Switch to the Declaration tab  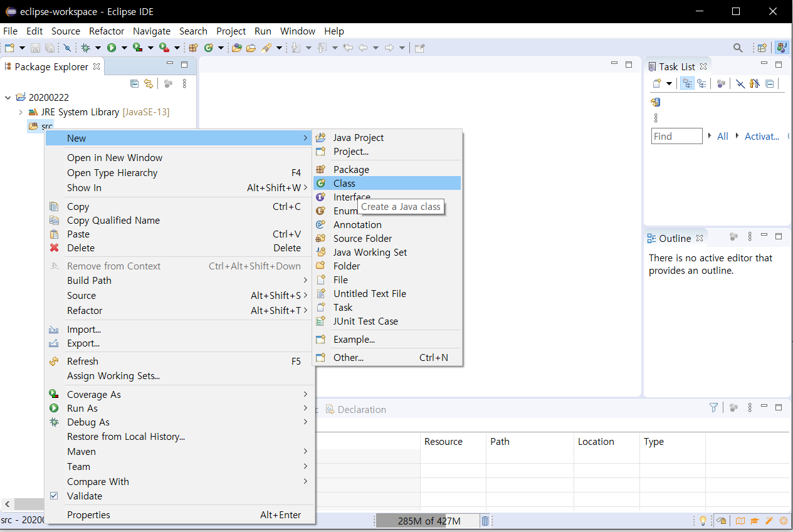click(x=356, y=409)
